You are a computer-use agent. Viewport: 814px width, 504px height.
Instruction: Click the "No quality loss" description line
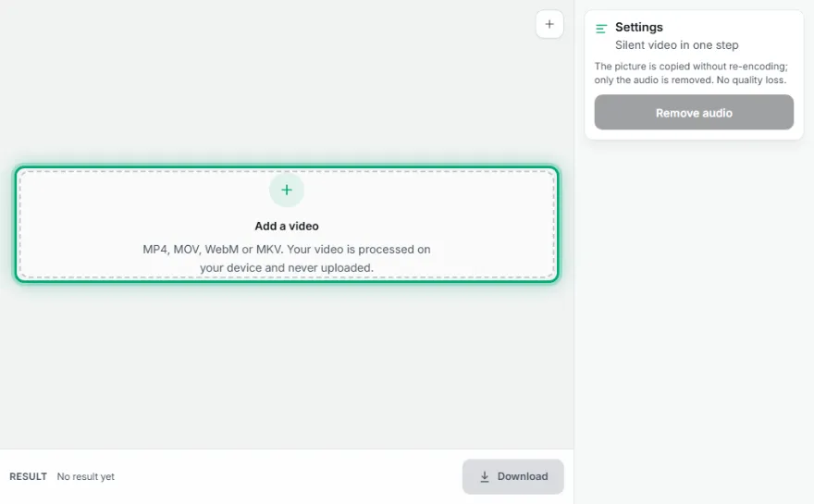[x=690, y=80]
